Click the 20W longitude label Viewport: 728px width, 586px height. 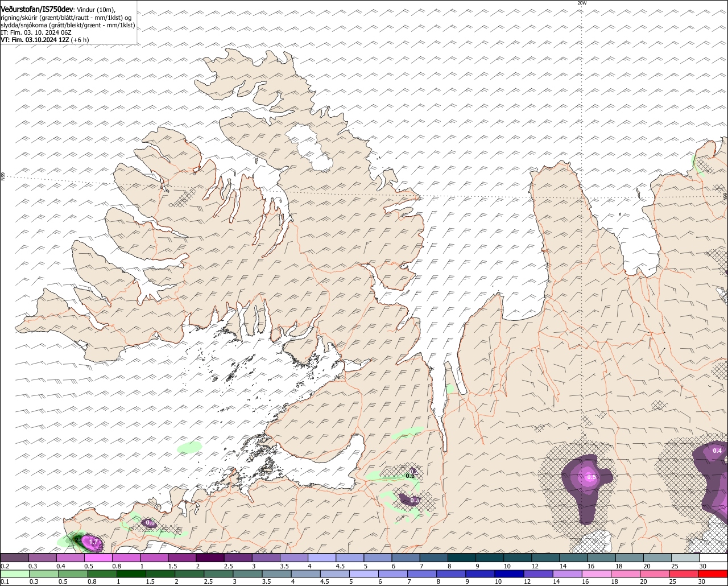tap(582, 3)
